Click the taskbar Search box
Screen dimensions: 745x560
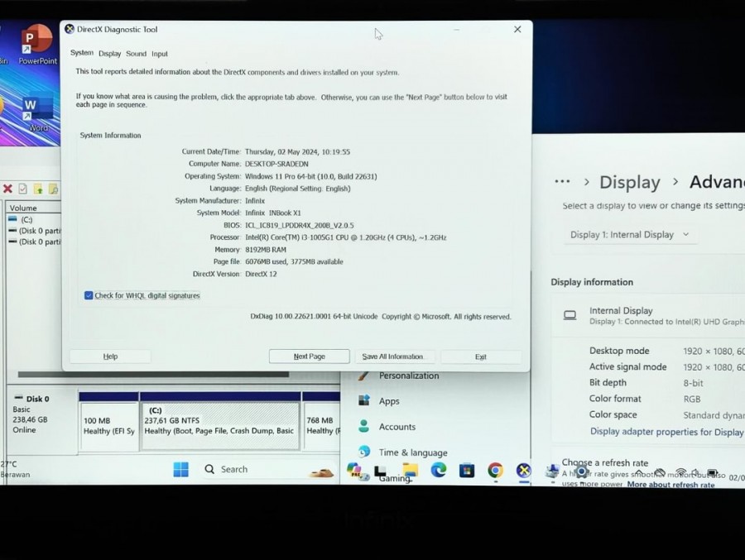[233, 470]
